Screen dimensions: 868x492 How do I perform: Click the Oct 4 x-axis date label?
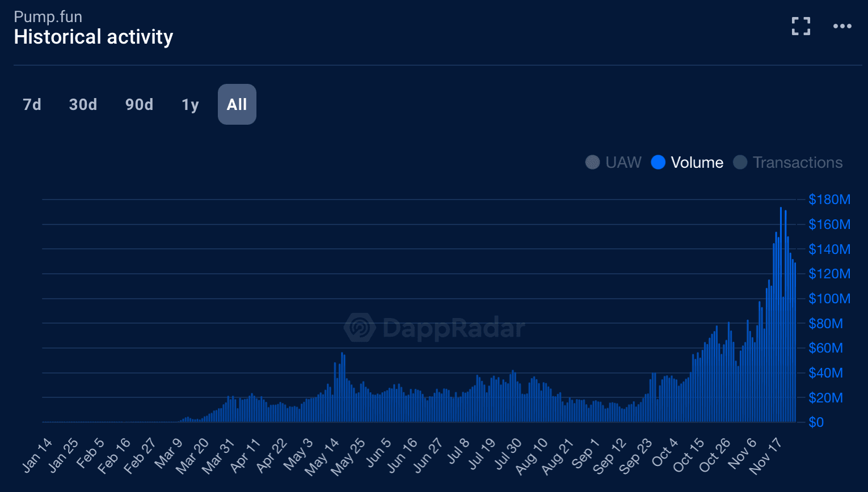pos(665,452)
